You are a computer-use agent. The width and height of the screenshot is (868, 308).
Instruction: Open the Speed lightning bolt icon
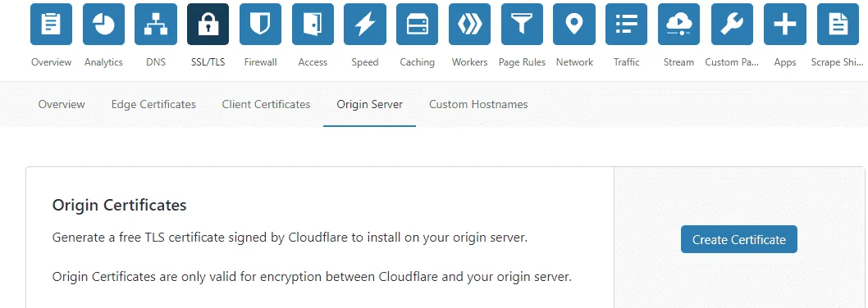(x=365, y=24)
